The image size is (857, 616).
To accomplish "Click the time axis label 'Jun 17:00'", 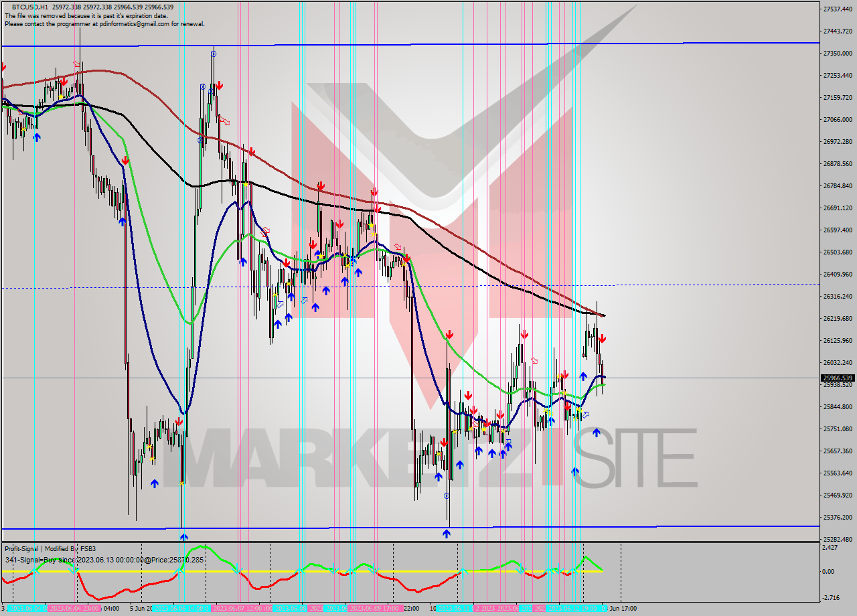I will click(x=623, y=609).
